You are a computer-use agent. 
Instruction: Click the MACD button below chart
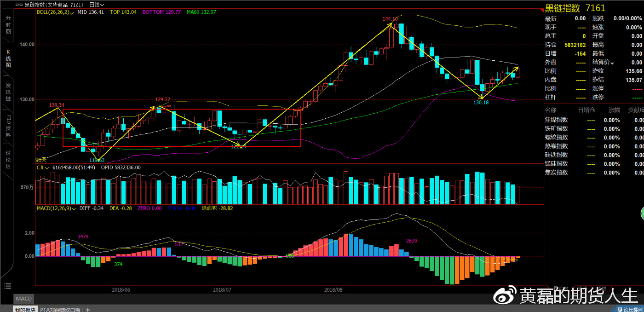(x=23, y=299)
